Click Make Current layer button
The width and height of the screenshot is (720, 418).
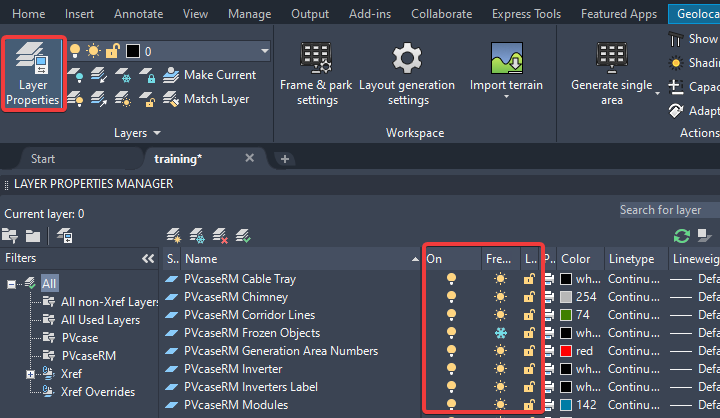click(209, 75)
